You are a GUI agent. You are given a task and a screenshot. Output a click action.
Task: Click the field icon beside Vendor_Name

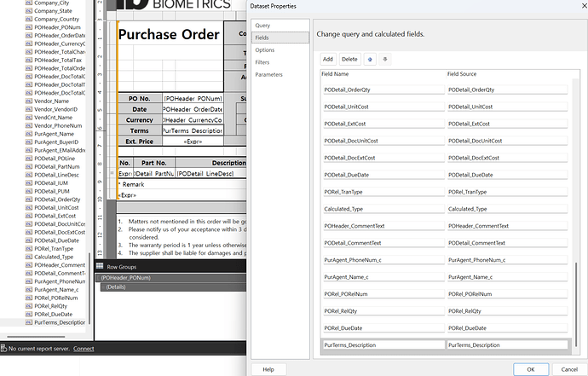tap(29, 101)
